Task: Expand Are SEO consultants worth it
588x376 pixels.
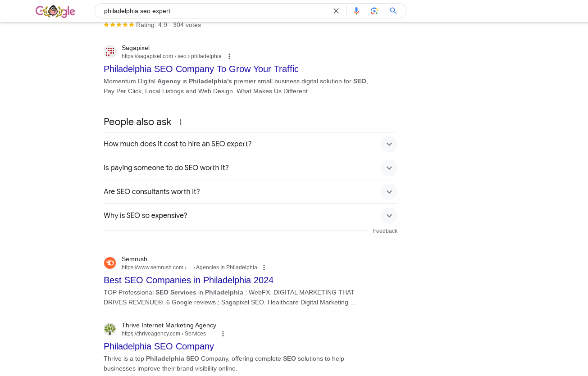Action: pyautogui.click(x=389, y=192)
